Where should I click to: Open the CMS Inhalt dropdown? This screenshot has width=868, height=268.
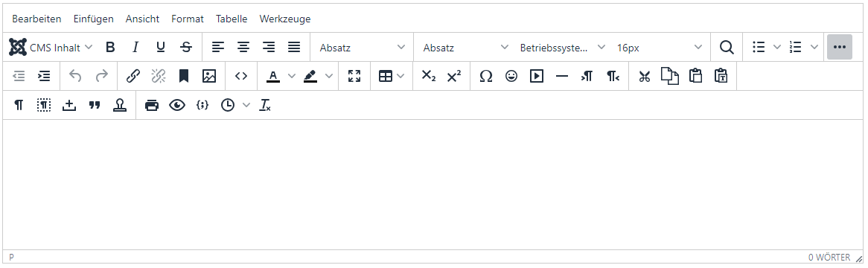tap(51, 48)
